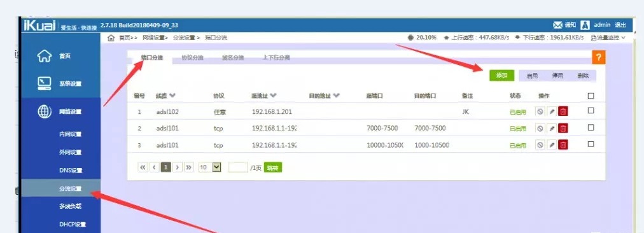644x233 pixels.
Task: Open DNS设置 in the sidebar
Action: [x=71, y=170]
